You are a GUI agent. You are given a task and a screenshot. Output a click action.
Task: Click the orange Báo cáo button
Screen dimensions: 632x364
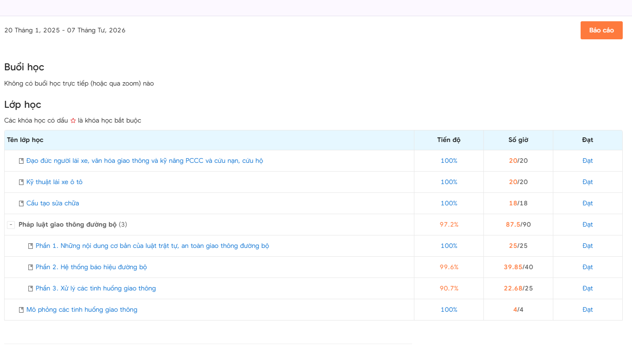601,30
